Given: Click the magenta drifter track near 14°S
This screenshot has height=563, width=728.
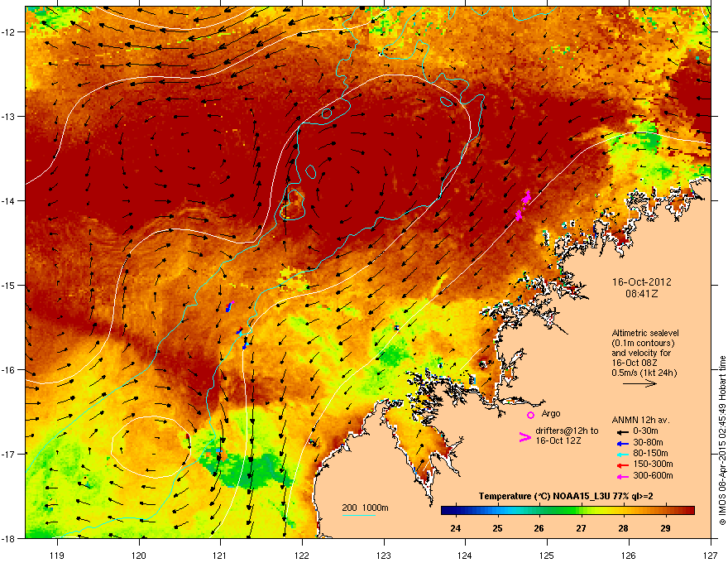Looking at the screenshot, I should pyautogui.click(x=523, y=205).
